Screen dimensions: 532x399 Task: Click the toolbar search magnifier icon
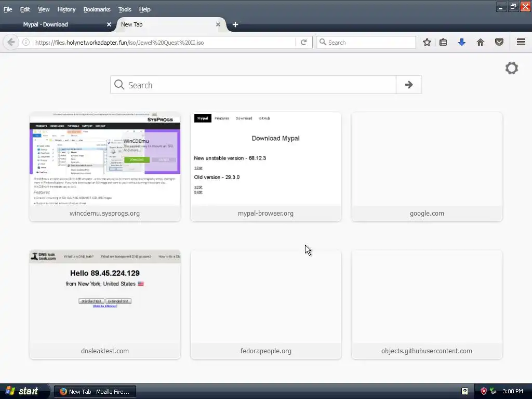323,42
